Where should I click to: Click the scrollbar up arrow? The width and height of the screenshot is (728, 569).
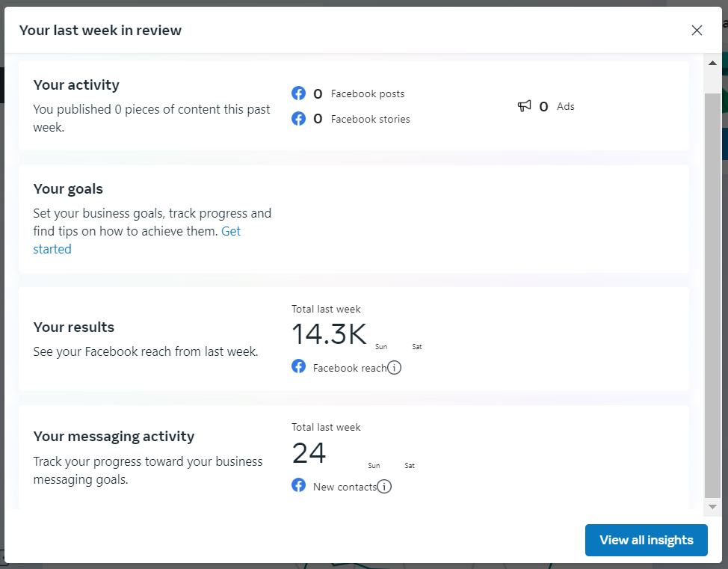713,63
